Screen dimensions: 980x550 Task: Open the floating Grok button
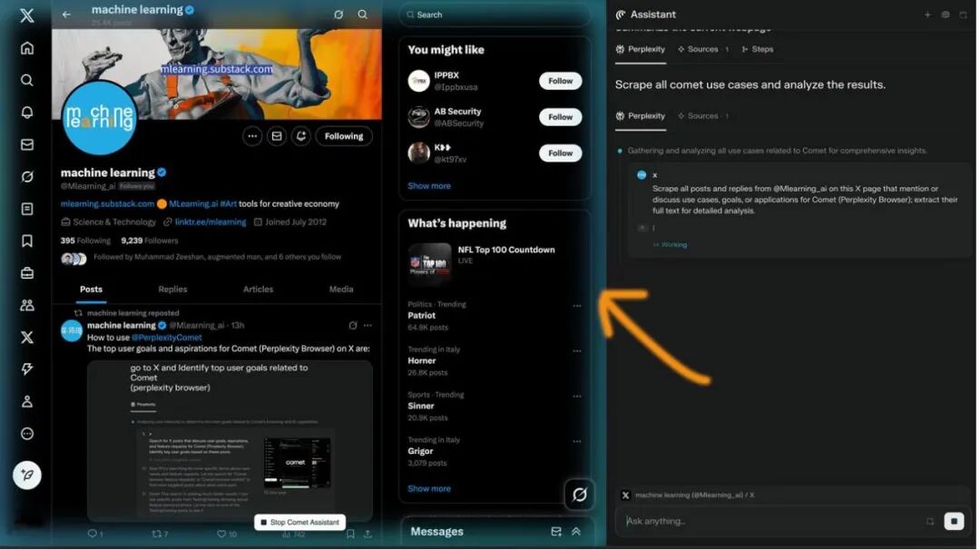579,495
